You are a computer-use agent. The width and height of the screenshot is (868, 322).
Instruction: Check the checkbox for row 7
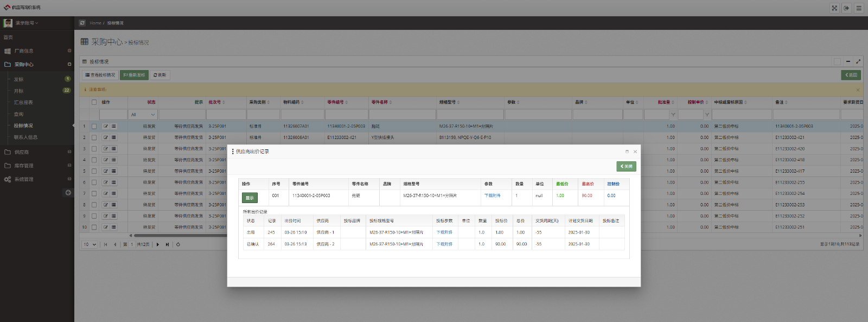[94, 193]
